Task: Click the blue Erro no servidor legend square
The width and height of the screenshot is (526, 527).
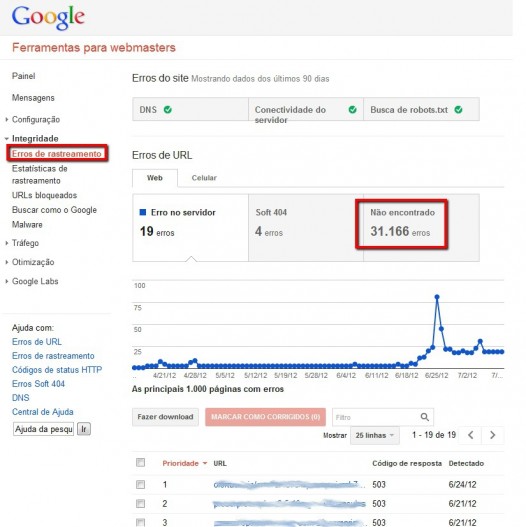Action: point(143,212)
